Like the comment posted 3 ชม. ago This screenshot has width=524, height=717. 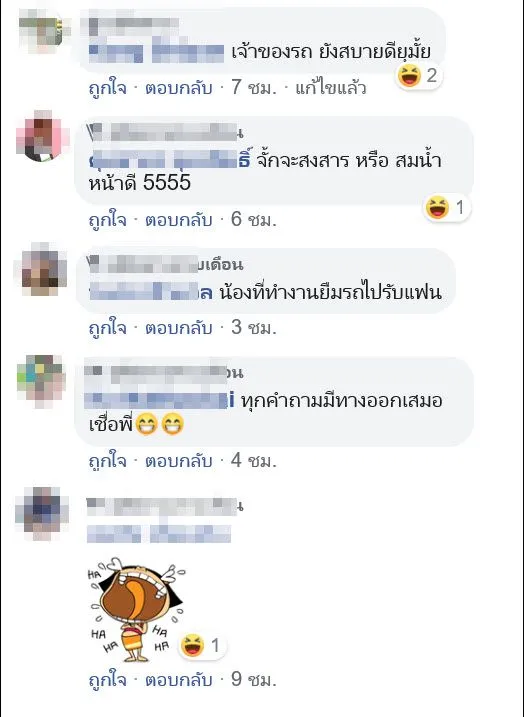pyautogui.click(x=107, y=328)
